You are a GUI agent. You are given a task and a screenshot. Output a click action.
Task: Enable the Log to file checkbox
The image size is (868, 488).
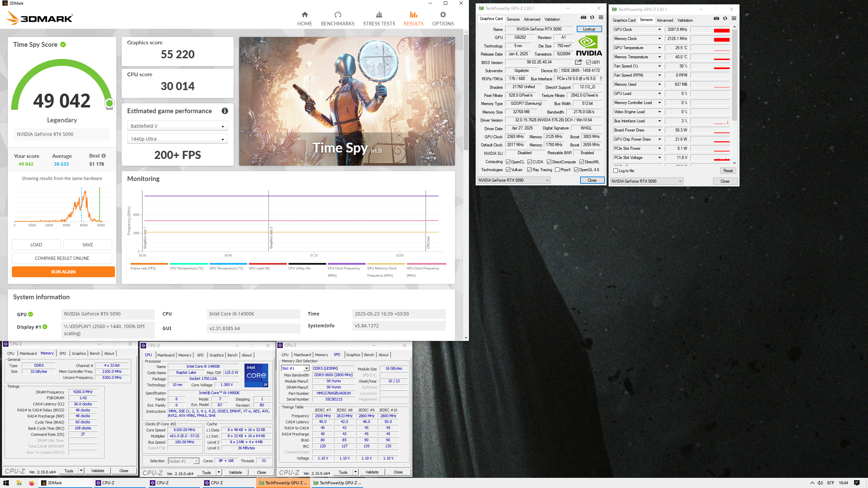[x=616, y=171]
